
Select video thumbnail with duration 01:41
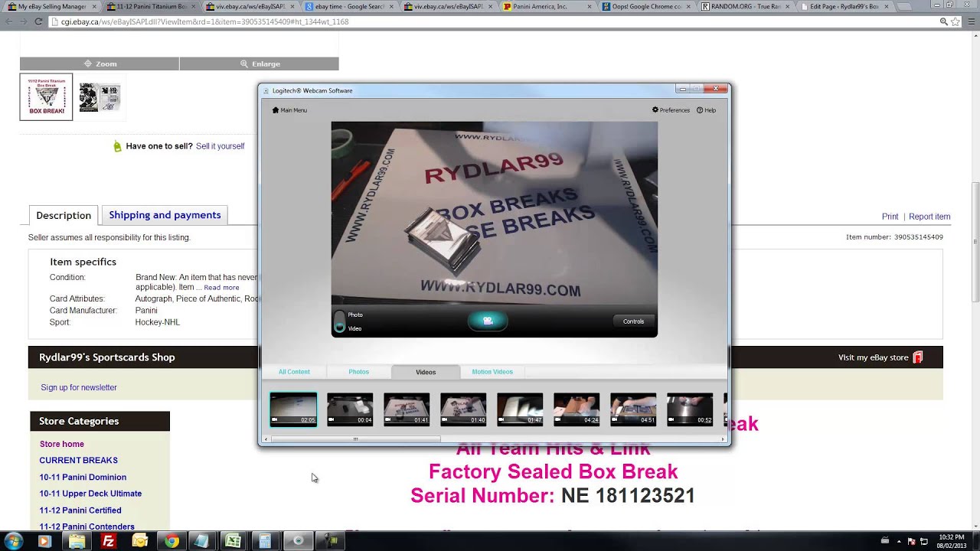coord(407,409)
